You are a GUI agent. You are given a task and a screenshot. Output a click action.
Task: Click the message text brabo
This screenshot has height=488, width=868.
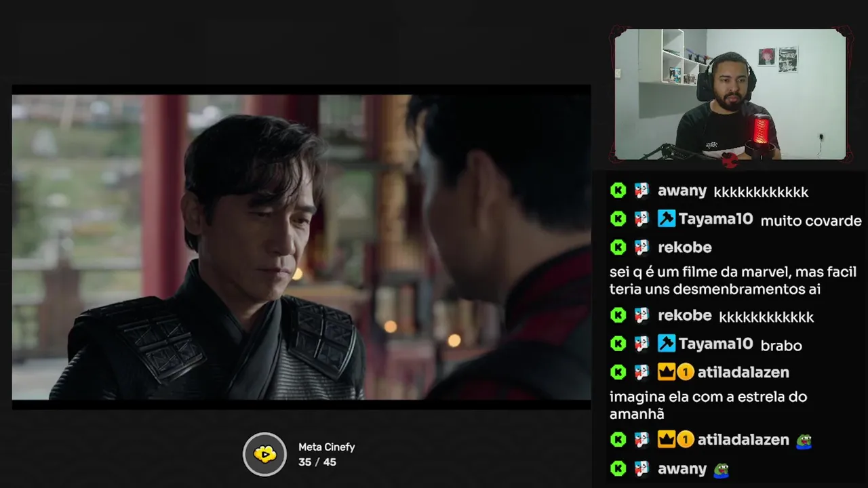(x=781, y=346)
